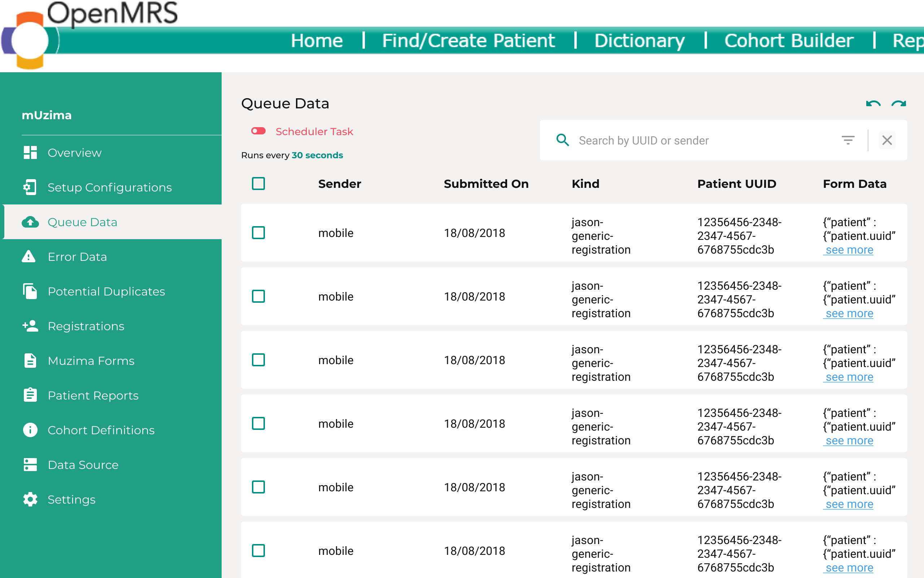
Task: Open the search filter options icon
Action: [848, 140]
